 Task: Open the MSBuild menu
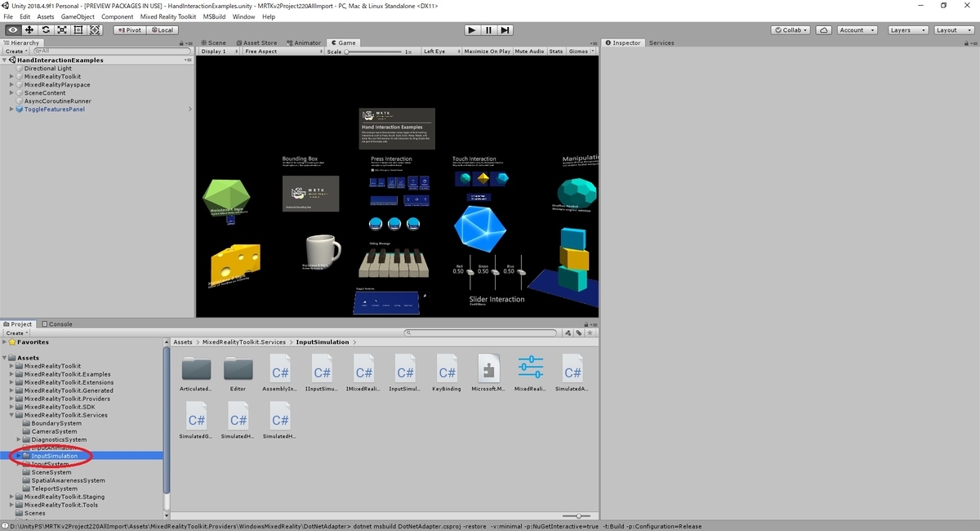[215, 16]
